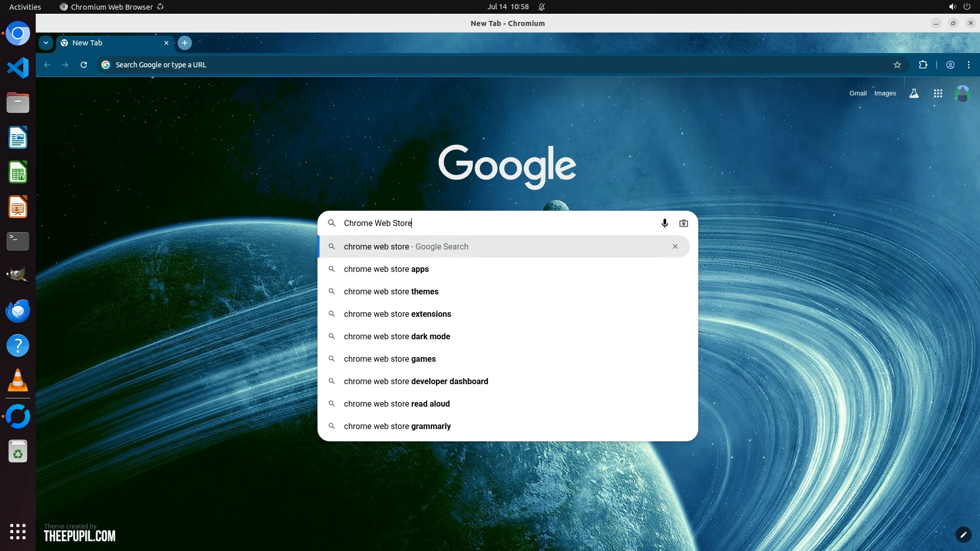Open the Extensions puzzle icon
This screenshot has height=551, width=980.
tap(923, 65)
